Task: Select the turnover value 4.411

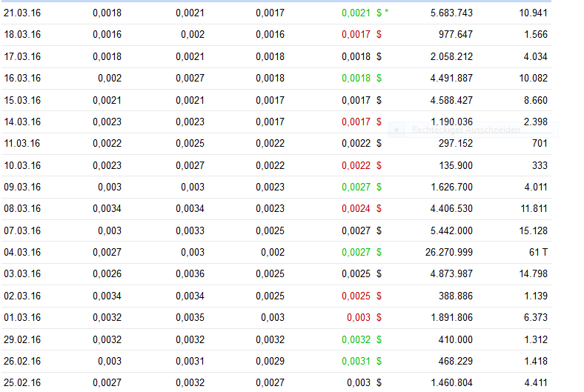Action: 536,382
